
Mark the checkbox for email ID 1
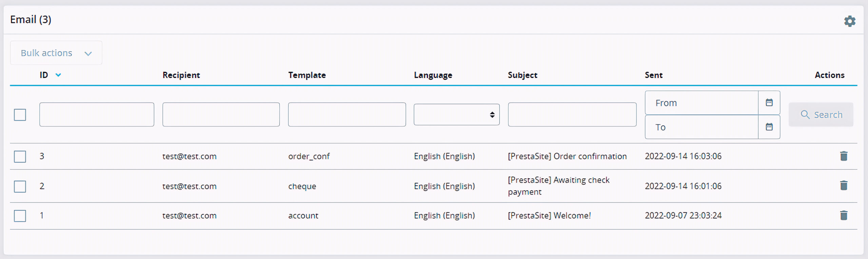[x=20, y=216]
